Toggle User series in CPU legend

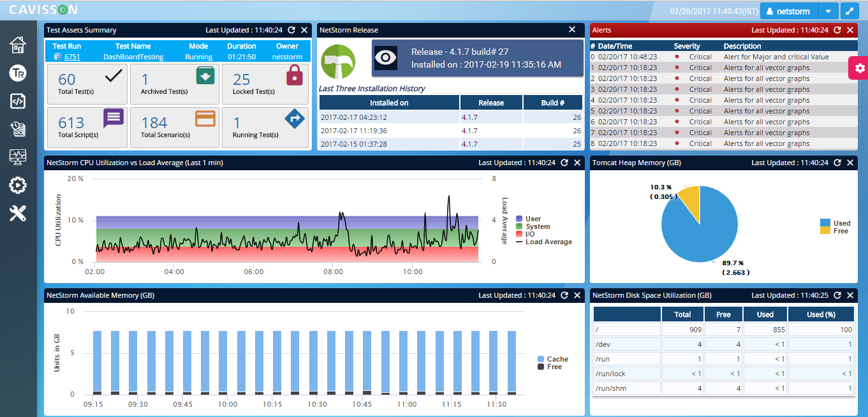(529, 219)
